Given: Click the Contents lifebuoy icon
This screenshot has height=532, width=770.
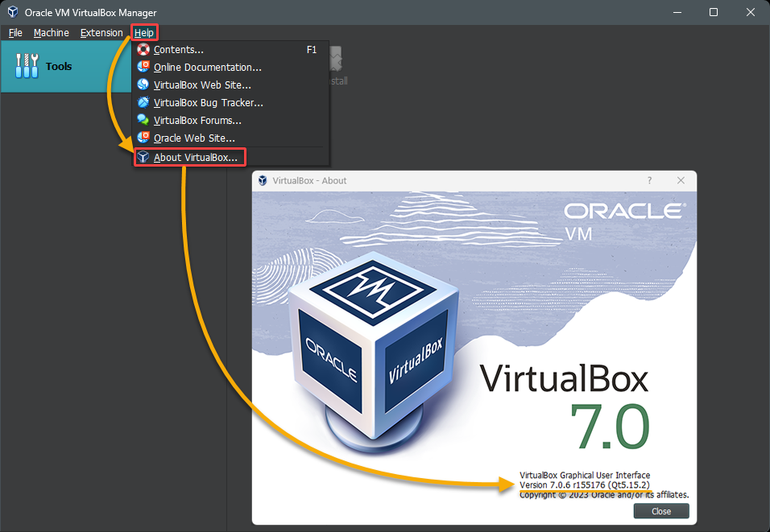Looking at the screenshot, I should 143,49.
